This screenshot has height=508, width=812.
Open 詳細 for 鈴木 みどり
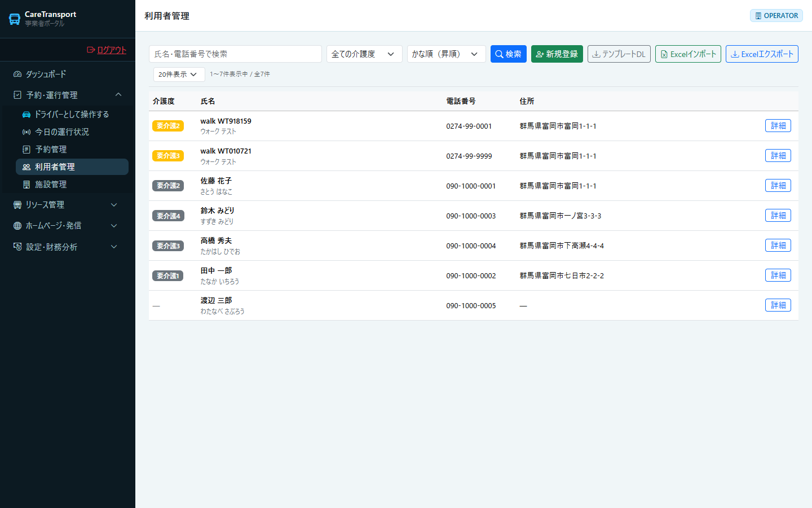(778, 216)
